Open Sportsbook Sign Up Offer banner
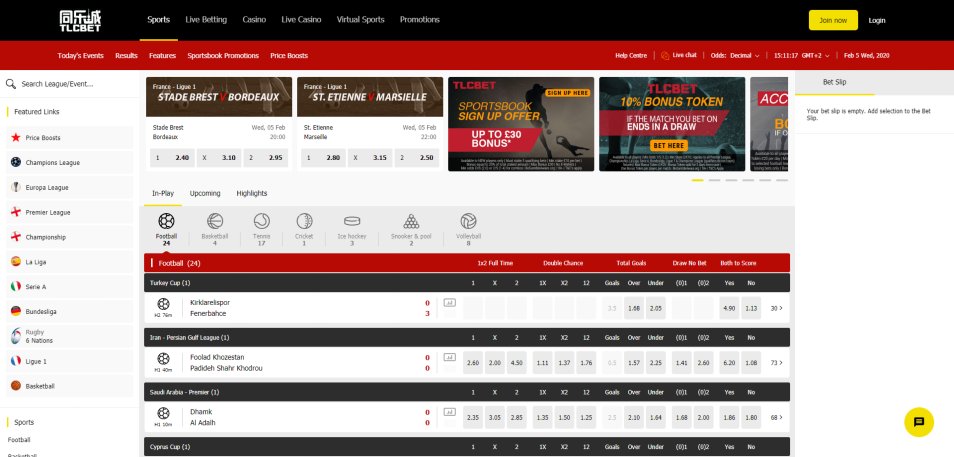Image resolution: width=954 pixels, height=457 pixels. [521, 124]
